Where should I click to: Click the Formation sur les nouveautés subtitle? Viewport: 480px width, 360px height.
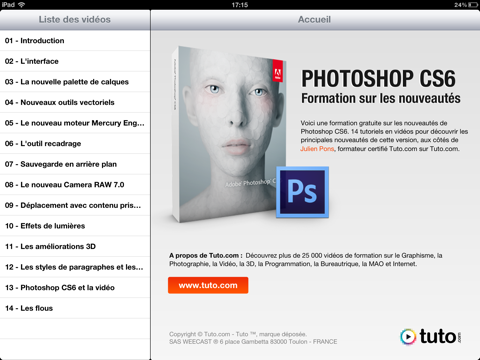(381, 98)
